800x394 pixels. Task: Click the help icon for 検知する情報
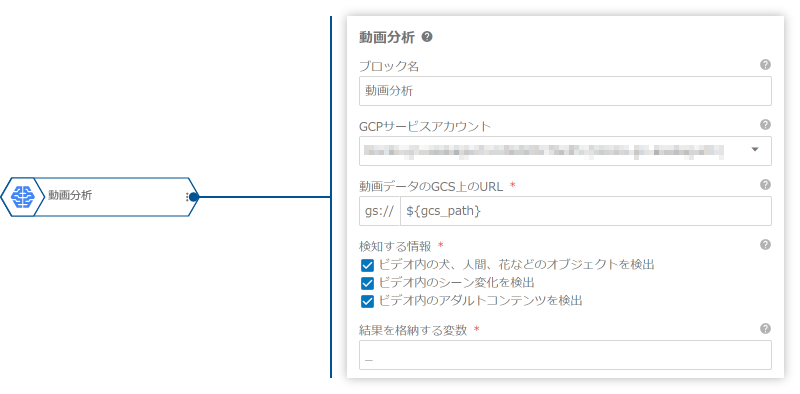pos(765,244)
